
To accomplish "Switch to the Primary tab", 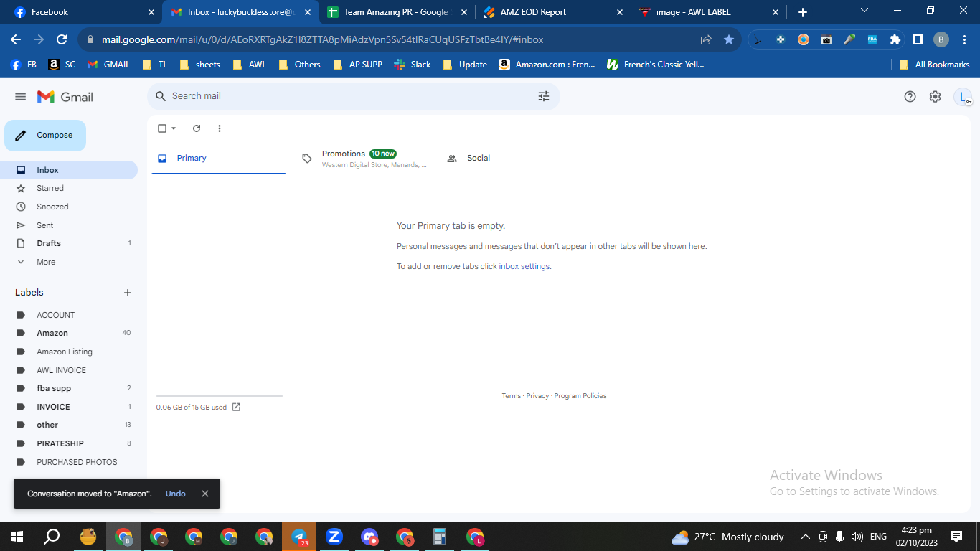I will click(x=219, y=158).
